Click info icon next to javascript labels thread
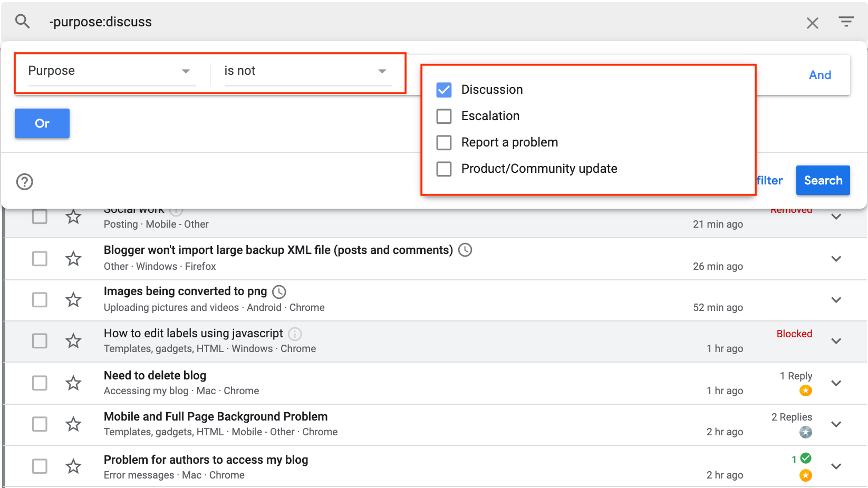The height and width of the screenshot is (488, 868). [x=295, y=334]
